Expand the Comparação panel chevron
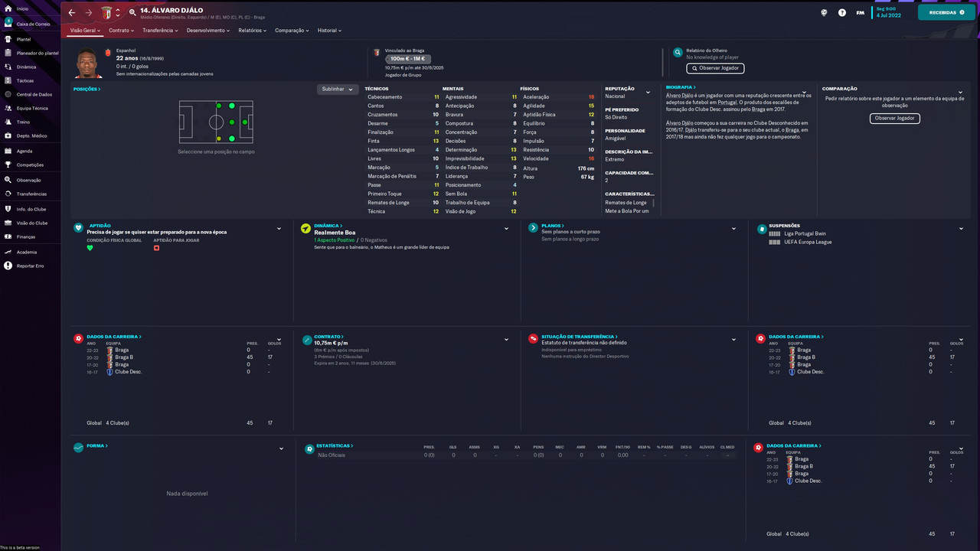Viewport: 980px width, 551px height. pyautogui.click(x=960, y=93)
